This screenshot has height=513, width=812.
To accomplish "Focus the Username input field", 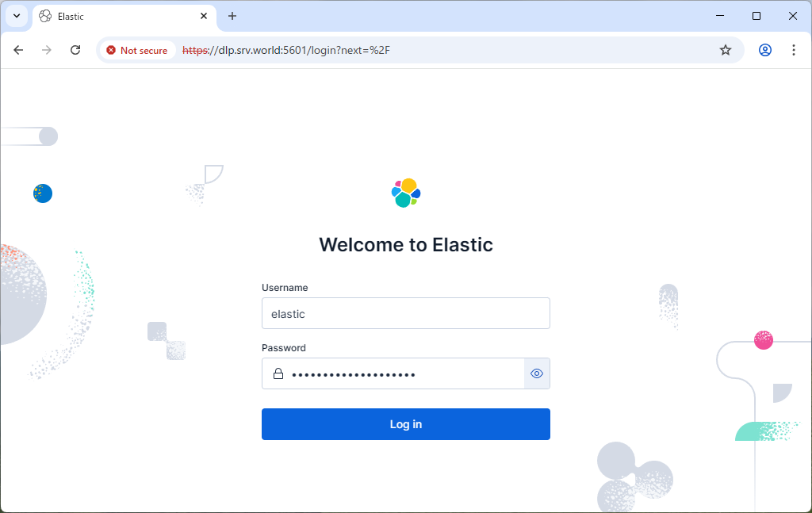I will pyautogui.click(x=405, y=313).
